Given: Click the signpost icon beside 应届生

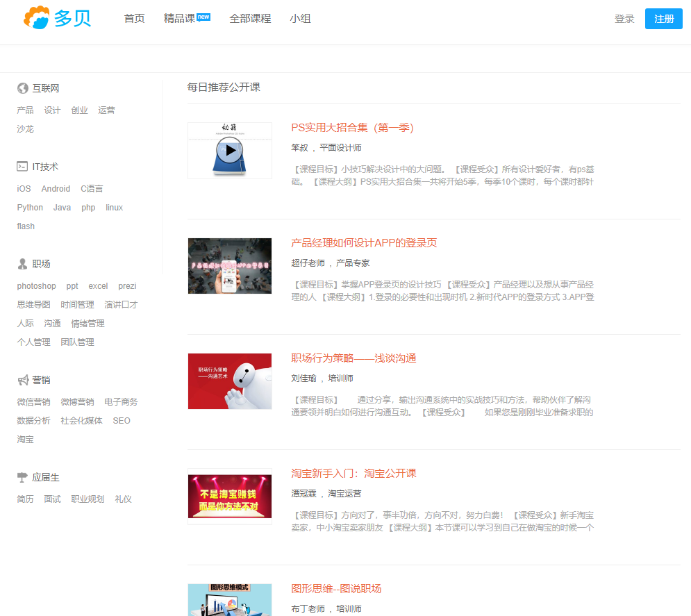Looking at the screenshot, I should (22, 477).
